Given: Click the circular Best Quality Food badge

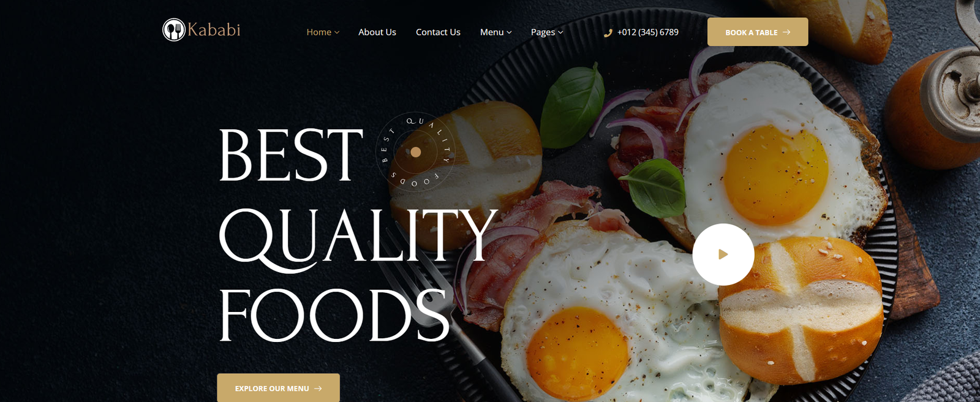Looking at the screenshot, I should pos(415,152).
